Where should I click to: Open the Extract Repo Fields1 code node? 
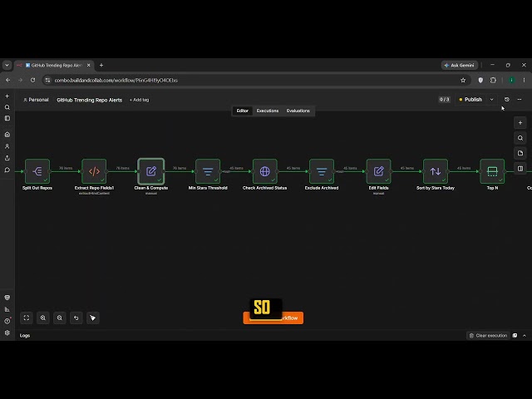94,171
